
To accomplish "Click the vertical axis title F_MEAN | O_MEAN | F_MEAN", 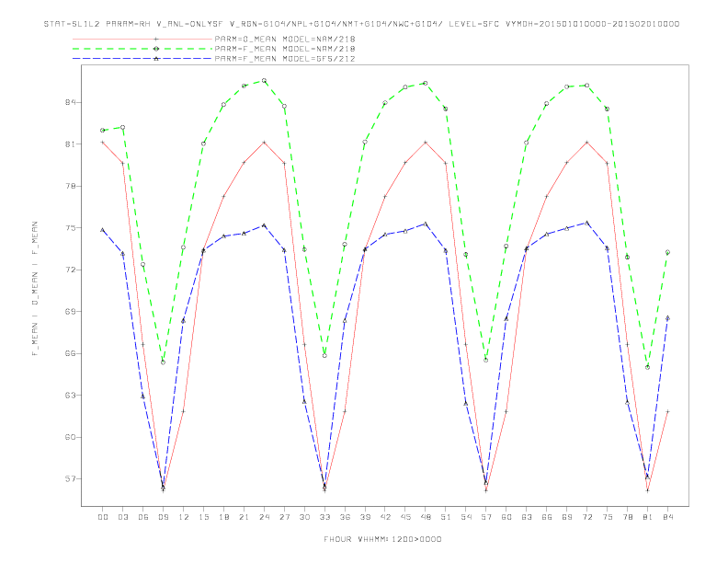I will click(x=35, y=289).
